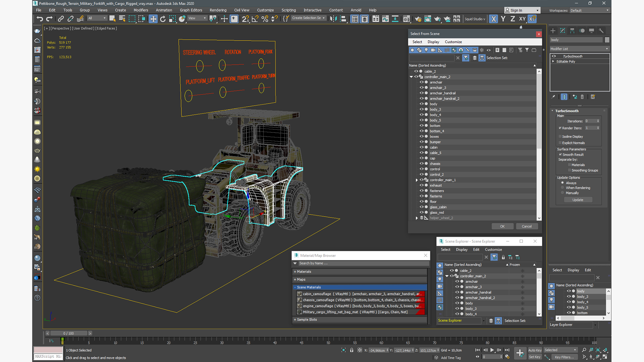Enable the Explicit Normals checkbox
The height and width of the screenshot is (362, 644).
[560, 143]
